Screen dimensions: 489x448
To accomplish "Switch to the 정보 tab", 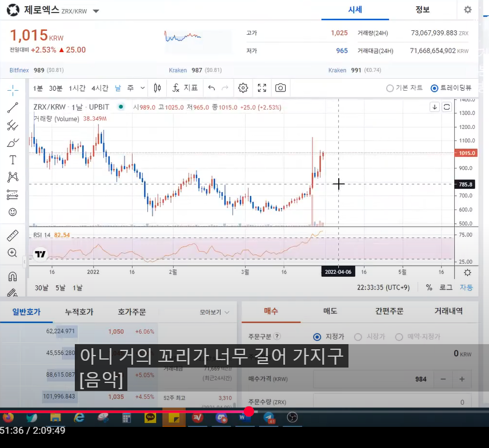I will coord(423,10).
